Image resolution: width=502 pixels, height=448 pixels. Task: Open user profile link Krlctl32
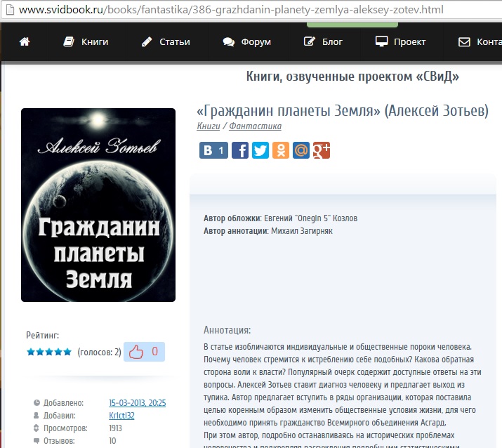[121, 415]
